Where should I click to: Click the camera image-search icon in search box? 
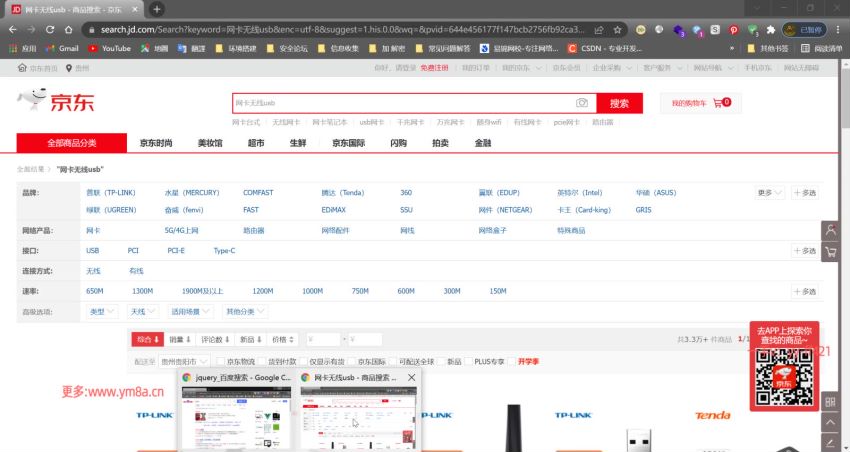click(x=582, y=103)
